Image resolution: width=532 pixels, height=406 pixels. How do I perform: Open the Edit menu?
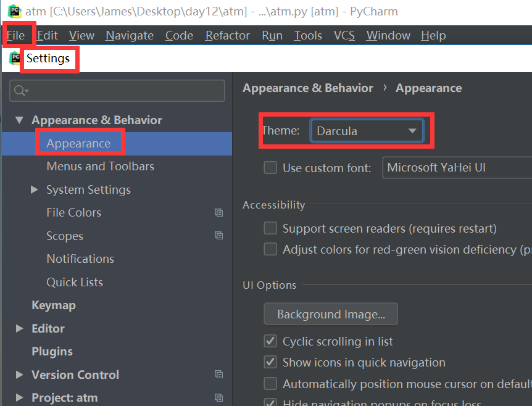[x=48, y=35]
